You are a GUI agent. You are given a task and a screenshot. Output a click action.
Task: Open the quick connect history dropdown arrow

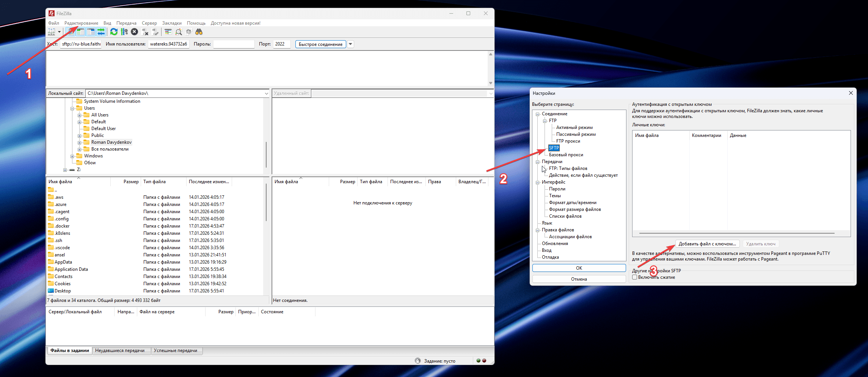(351, 44)
